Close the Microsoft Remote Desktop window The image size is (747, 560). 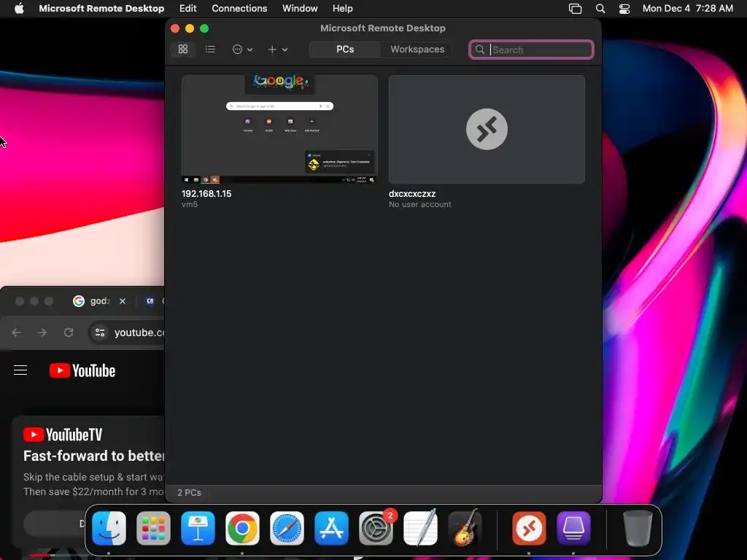coord(175,28)
